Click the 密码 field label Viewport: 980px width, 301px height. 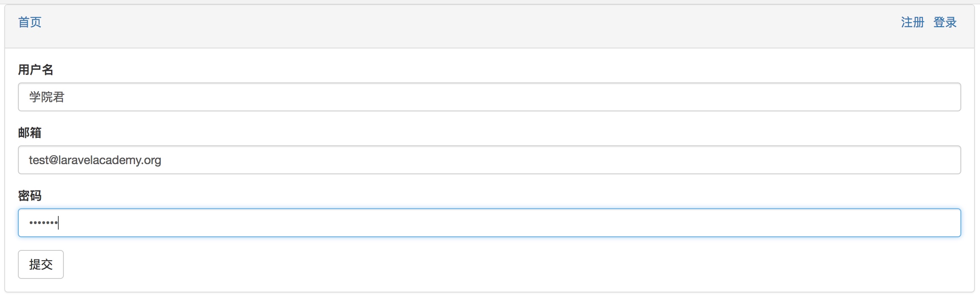pos(30,196)
